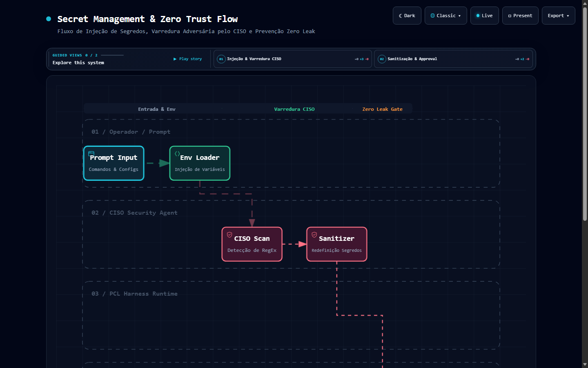Open the Classic style dropdown
588x368 pixels.
(445, 16)
